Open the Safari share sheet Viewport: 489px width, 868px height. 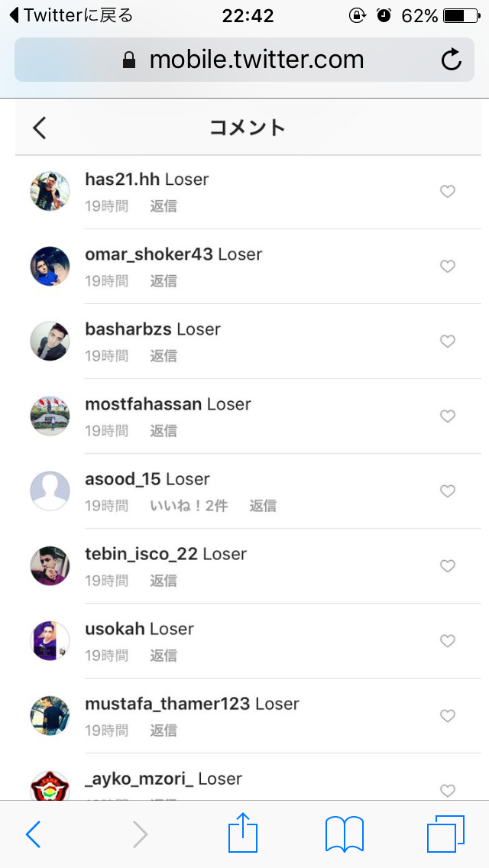[243, 832]
